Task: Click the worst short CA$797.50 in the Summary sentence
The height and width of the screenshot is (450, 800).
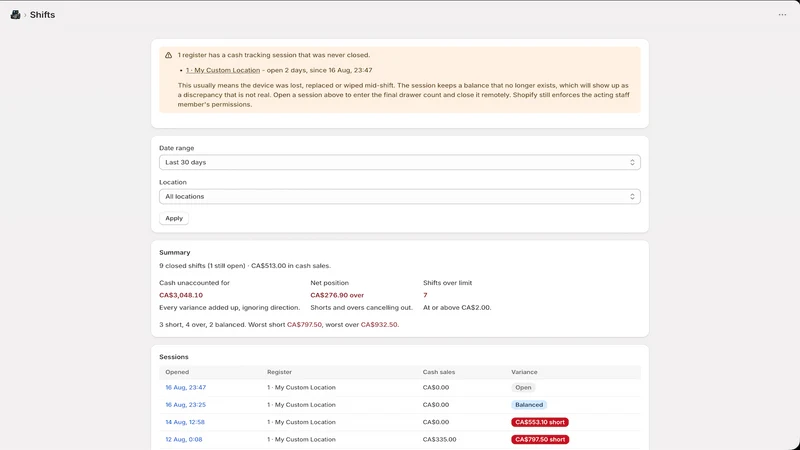Action: pos(305,324)
